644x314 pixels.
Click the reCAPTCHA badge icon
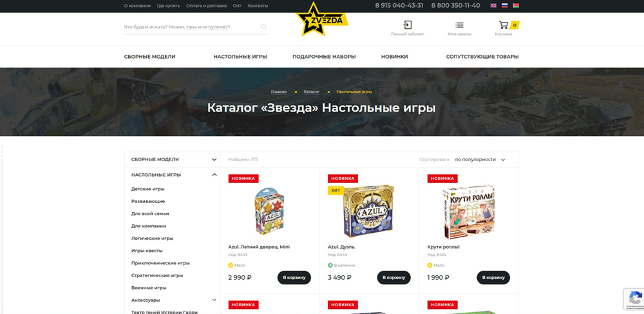[634, 299]
